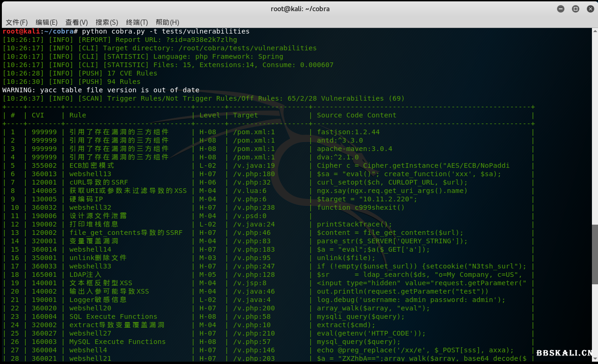Click the LDAP注入 rule row
Viewport: 598px width, 364px height.
pyautogui.click(x=85, y=275)
